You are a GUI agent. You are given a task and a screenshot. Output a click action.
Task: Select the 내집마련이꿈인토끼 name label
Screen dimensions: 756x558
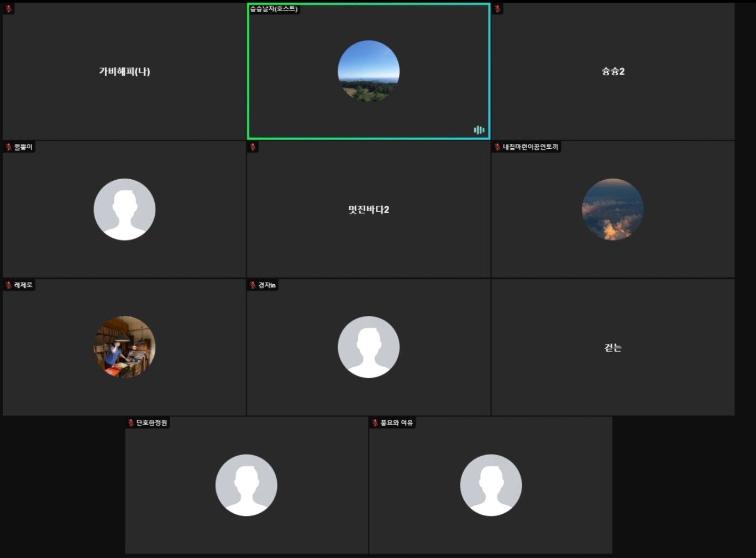531,147
